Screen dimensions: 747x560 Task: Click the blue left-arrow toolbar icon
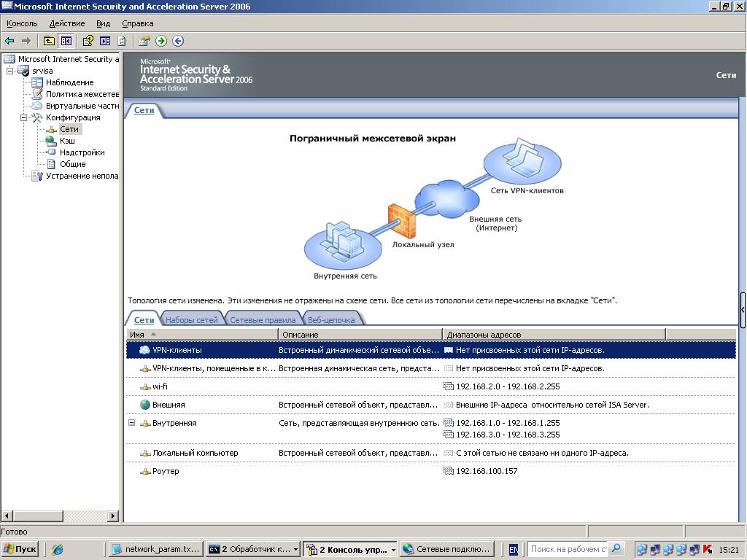click(x=178, y=41)
